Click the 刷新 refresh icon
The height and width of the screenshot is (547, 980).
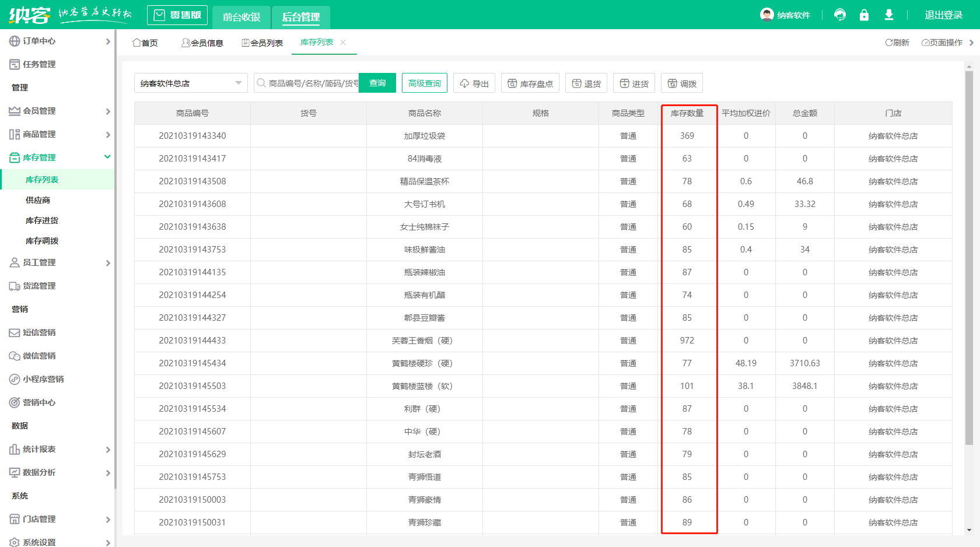pyautogui.click(x=888, y=43)
